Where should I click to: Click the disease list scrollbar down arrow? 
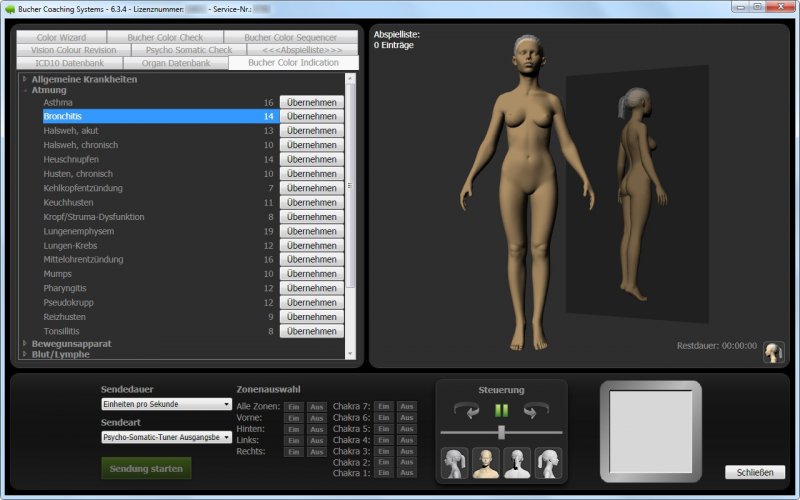pos(350,354)
